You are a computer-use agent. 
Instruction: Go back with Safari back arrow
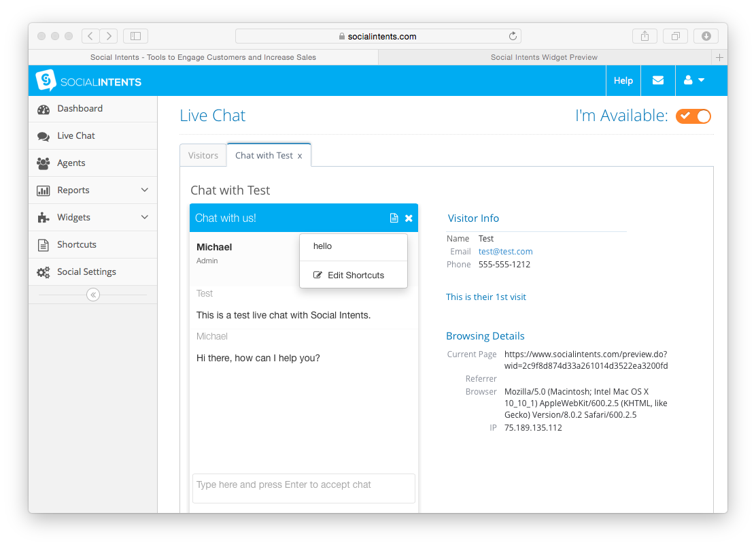90,35
